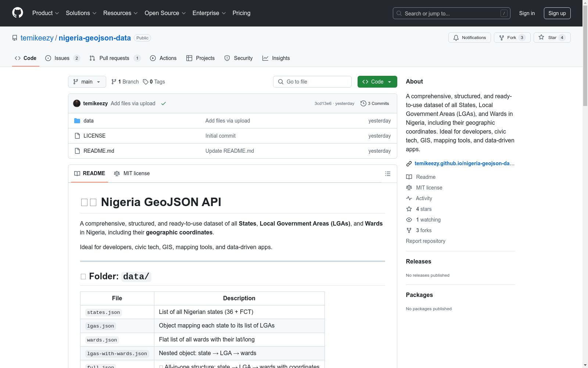Expand the Resources menu
The width and height of the screenshot is (588, 368).
point(121,13)
